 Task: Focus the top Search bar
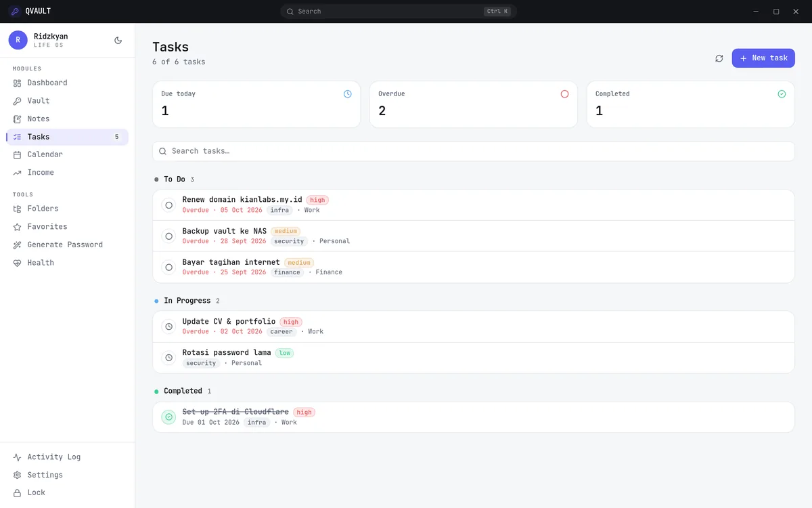399,12
